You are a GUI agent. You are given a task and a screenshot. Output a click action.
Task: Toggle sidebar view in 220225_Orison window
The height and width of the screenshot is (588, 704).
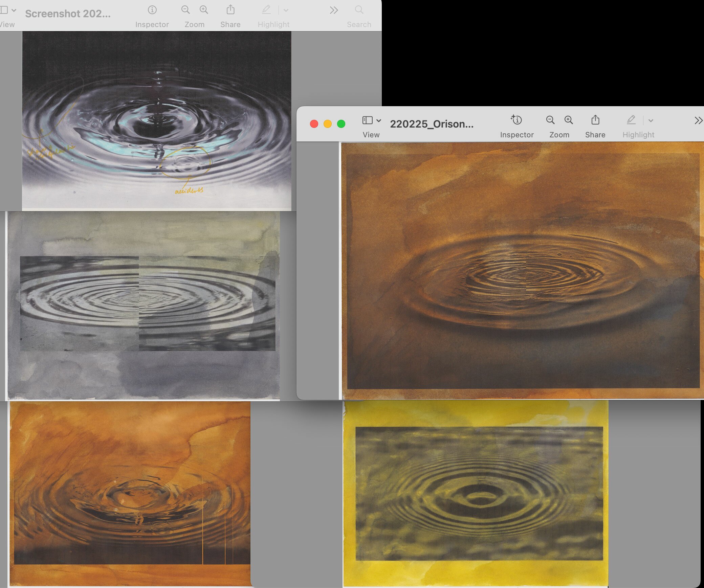point(367,120)
